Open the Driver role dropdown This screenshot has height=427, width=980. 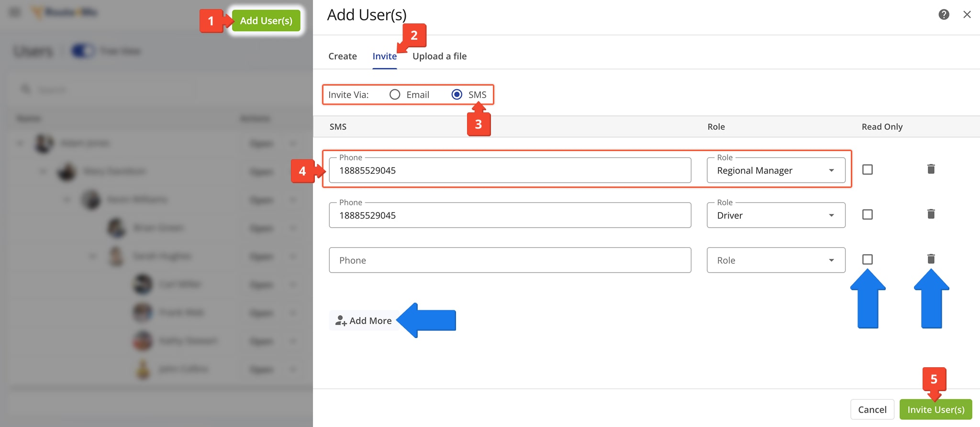tap(776, 215)
